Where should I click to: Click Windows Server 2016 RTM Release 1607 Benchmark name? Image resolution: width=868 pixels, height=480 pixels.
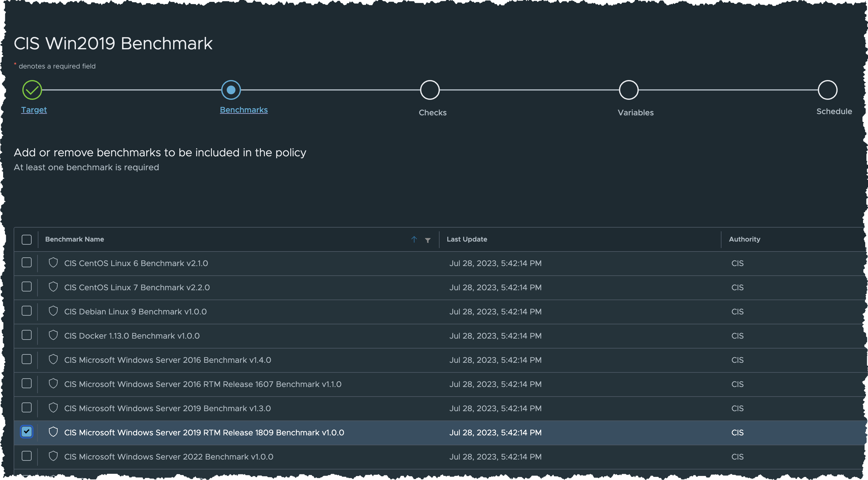tap(203, 384)
